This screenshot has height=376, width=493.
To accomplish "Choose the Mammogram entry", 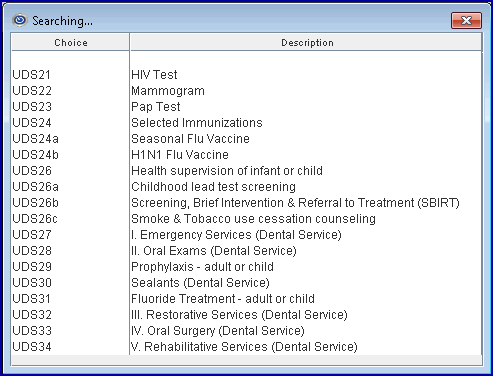I will (168, 91).
